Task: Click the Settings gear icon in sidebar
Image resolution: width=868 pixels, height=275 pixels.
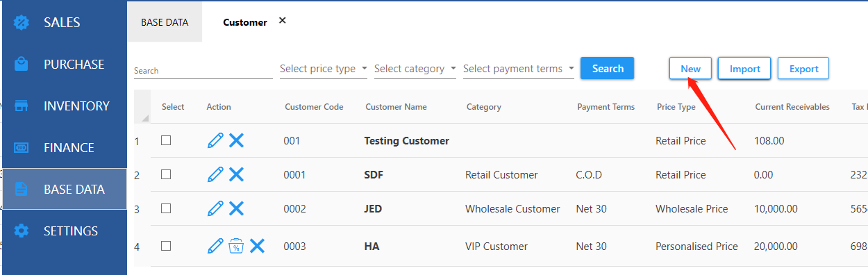Action: click(x=22, y=231)
